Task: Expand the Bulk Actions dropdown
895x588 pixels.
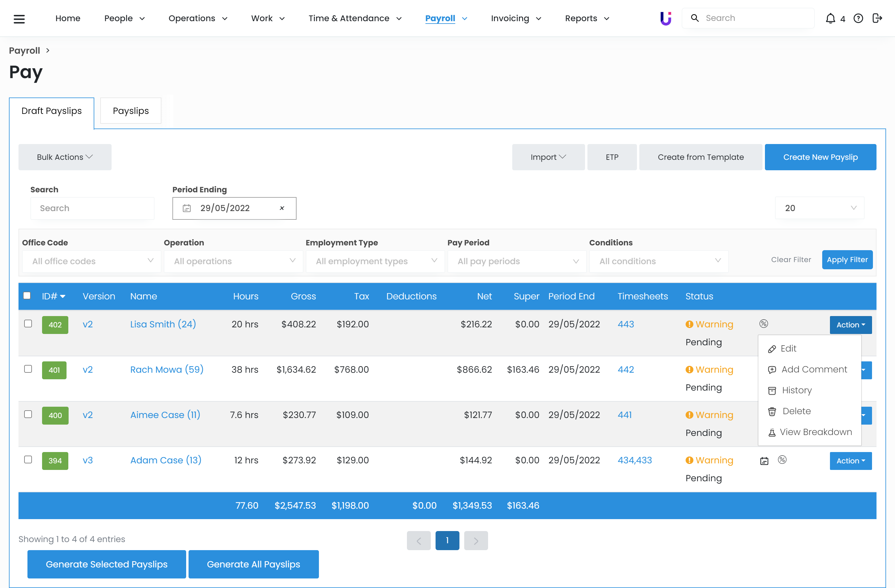Action: 65,157
